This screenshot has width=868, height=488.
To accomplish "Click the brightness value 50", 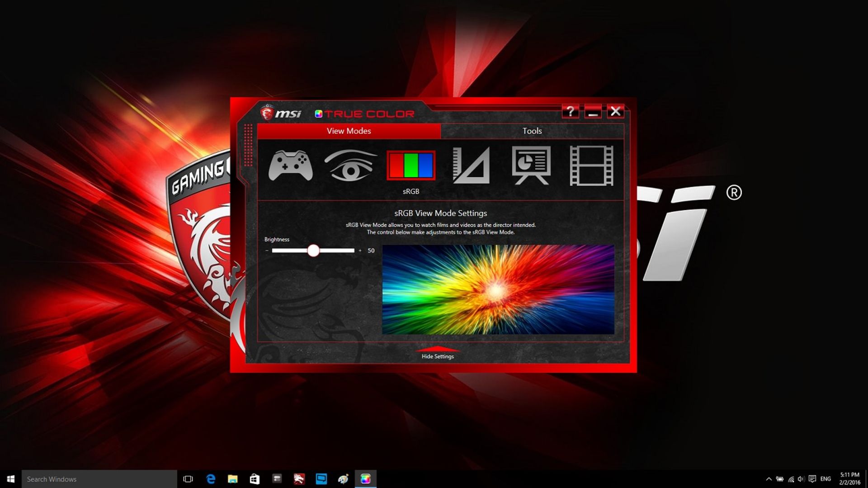I will pos(371,251).
